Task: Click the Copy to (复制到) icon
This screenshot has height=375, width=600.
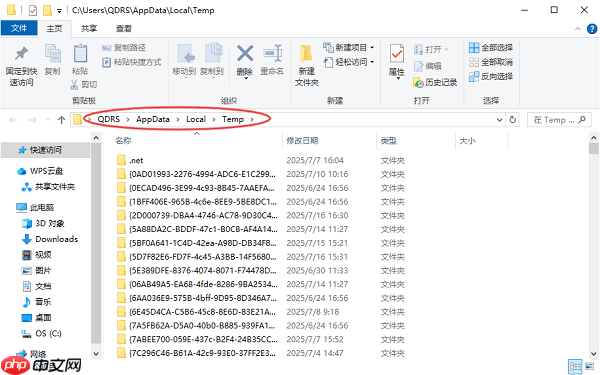Action: [213, 53]
